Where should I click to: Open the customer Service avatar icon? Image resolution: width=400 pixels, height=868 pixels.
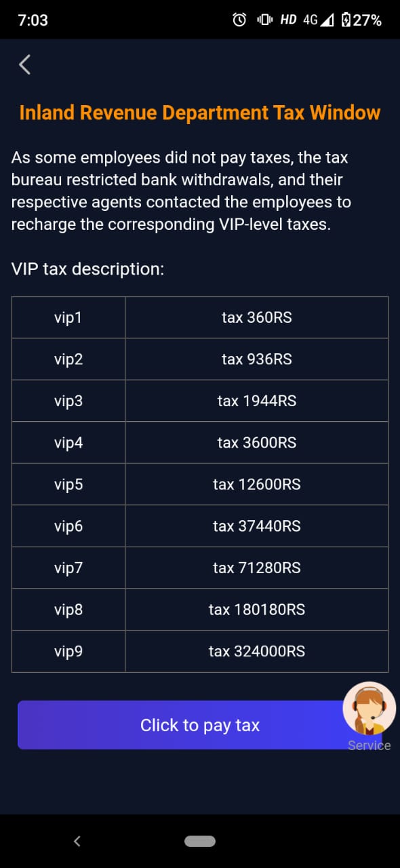[x=369, y=709]
